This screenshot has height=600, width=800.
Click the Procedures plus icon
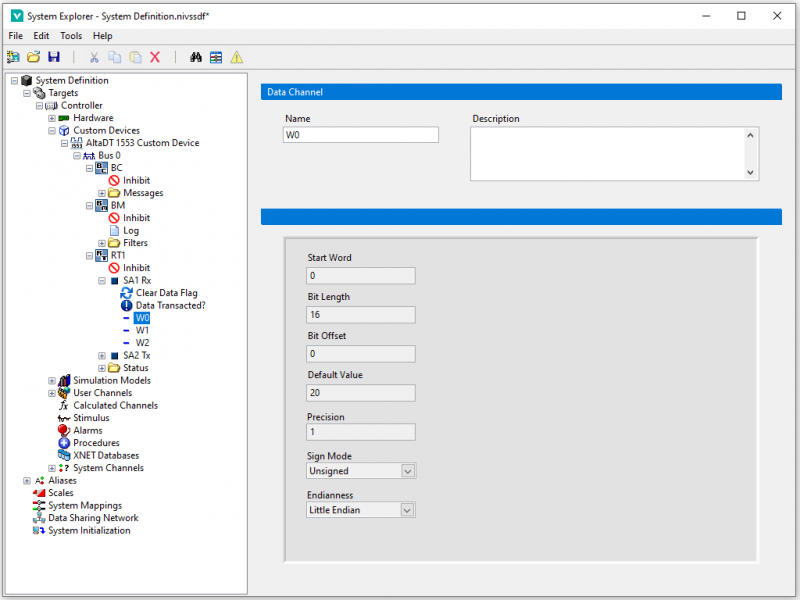[x=63, y=443]
